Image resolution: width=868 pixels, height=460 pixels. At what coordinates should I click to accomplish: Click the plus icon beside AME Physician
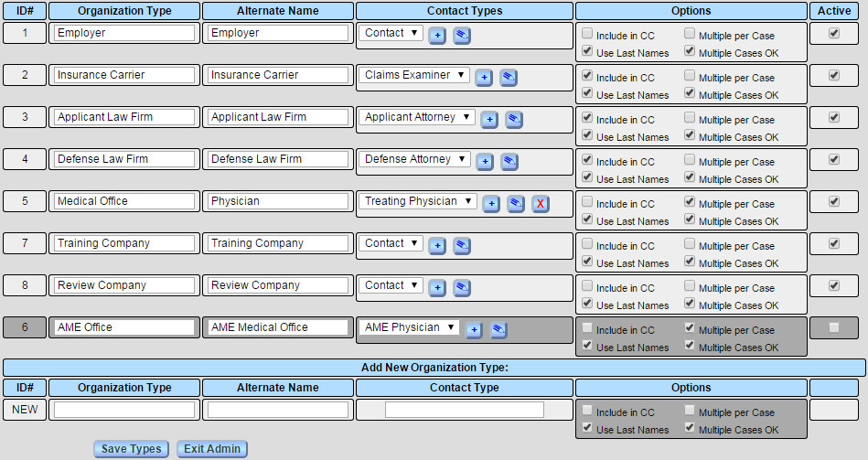tap(474, 329)
